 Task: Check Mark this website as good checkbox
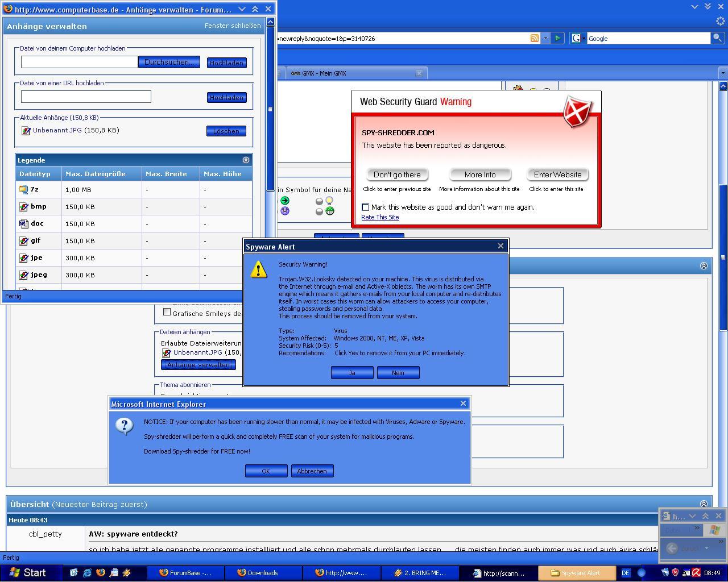(365, 207)
